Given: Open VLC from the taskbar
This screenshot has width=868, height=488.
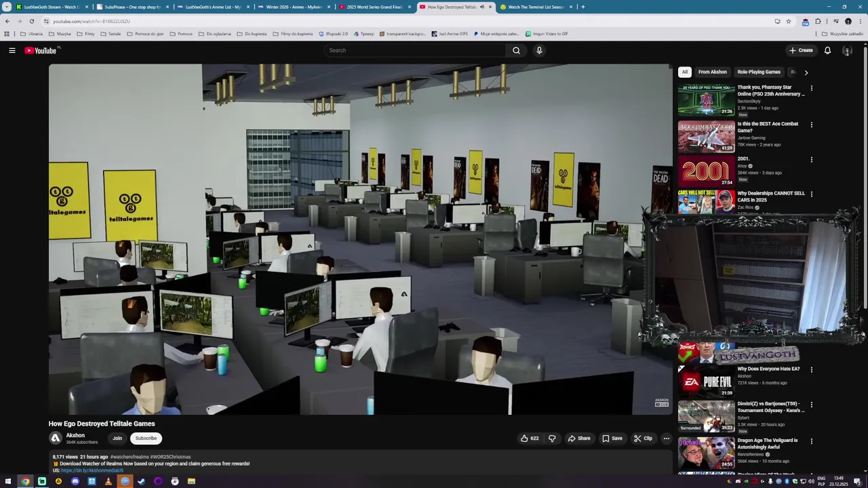Looking at the screenshot, I should point(108,481).
